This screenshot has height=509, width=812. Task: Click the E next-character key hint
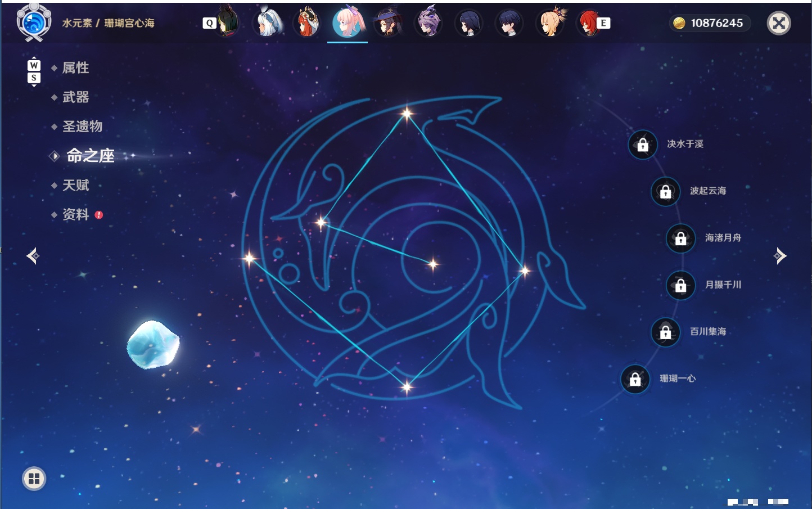[x=603, y=23]
